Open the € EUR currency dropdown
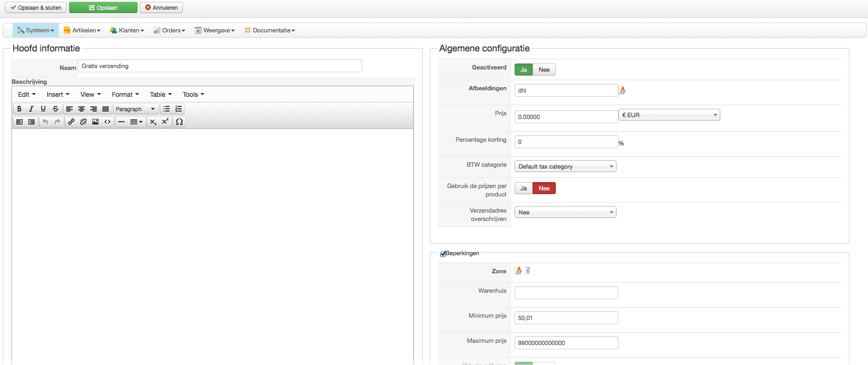This screenshot has width=868, height=365. tap(669, 115)
